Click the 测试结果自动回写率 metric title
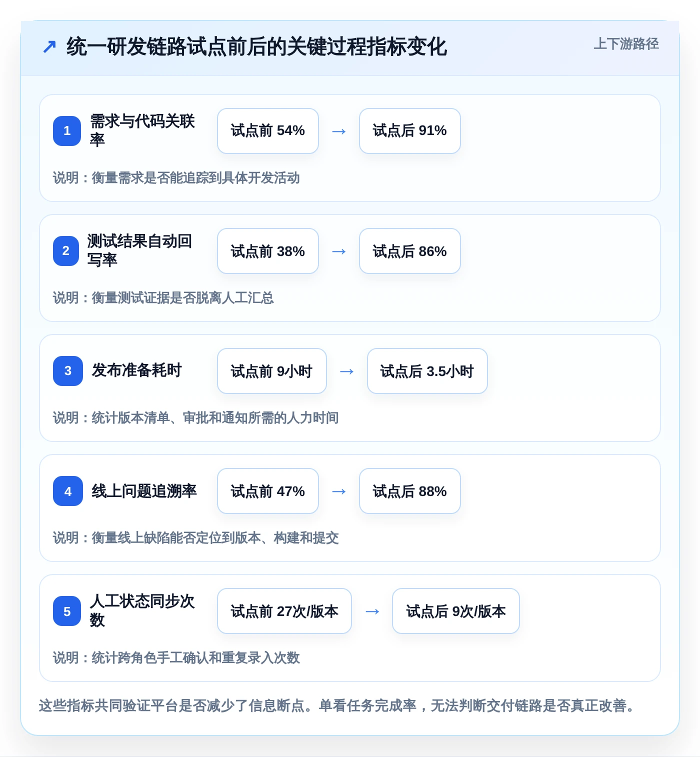The height and width of the screenshot is (757, 700). coord(140,250)
